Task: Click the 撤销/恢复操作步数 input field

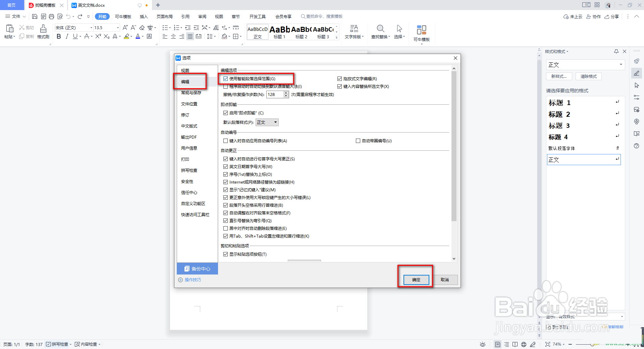Action: 275,94
